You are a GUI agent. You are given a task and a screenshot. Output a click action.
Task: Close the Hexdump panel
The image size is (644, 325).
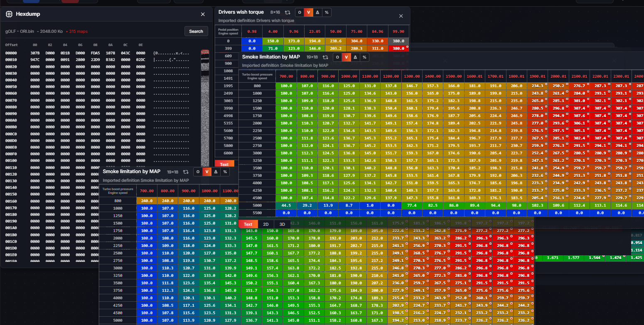click(203, 14)
